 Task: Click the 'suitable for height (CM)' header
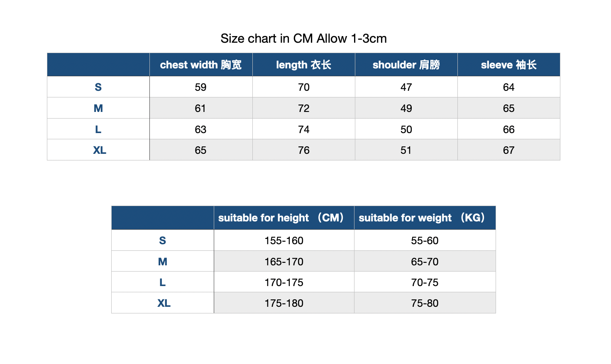pyautogui.click(x=284, y=218)
